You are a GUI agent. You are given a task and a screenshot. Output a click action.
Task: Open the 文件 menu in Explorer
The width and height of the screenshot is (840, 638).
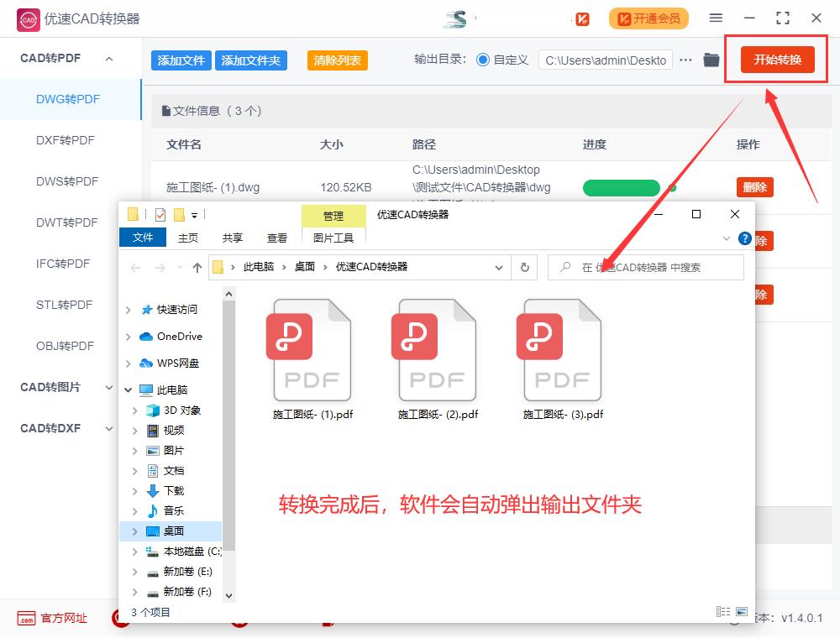click(x=142, y=238)
